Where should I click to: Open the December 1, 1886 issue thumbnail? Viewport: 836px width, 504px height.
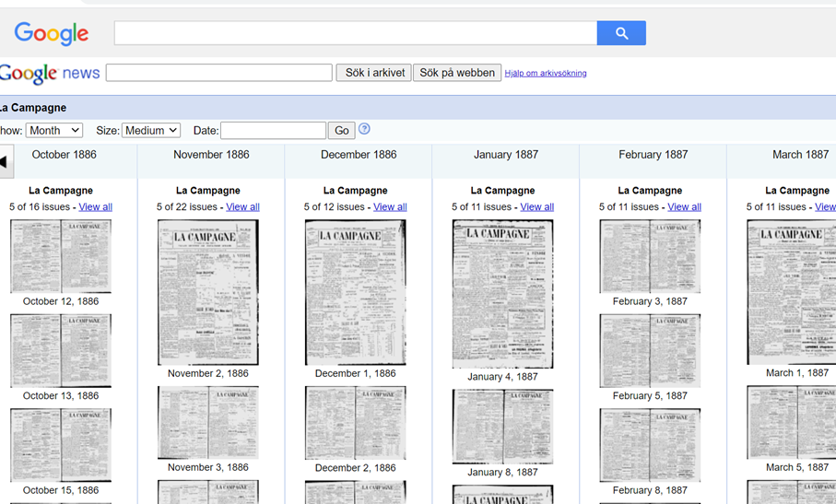355,292
